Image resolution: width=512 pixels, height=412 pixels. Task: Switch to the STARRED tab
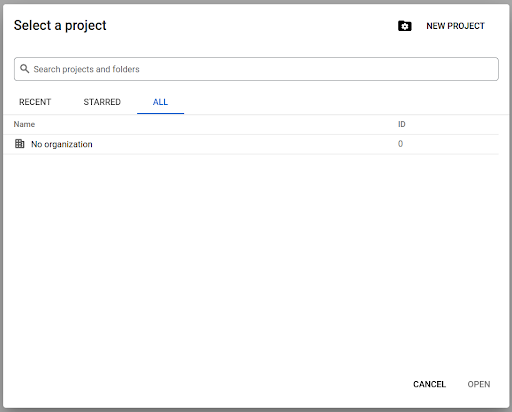pos(102,102)
